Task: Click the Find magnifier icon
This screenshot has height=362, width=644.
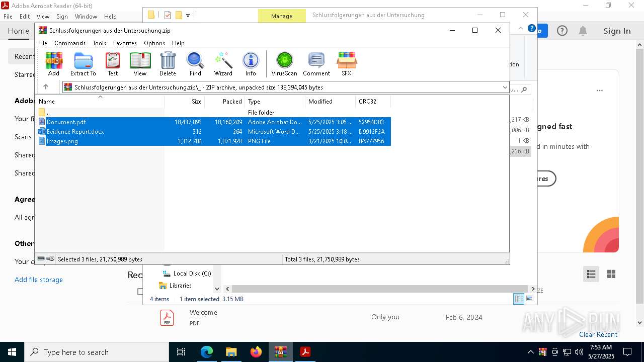Action: 195,64
